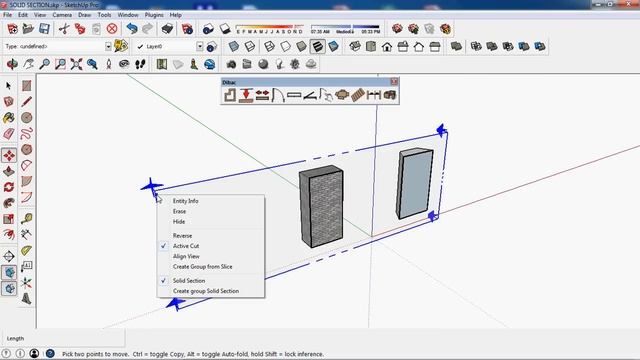This screenshot has width=640, height=360.
Task: Select the Zoom magnifier tool
Action: (44, 64)
